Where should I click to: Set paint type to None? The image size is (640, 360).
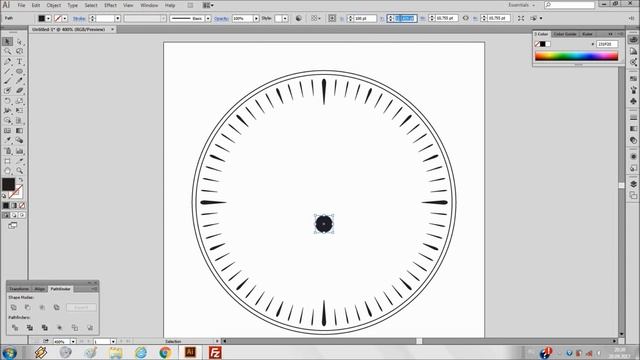click(x=22, y=205)
